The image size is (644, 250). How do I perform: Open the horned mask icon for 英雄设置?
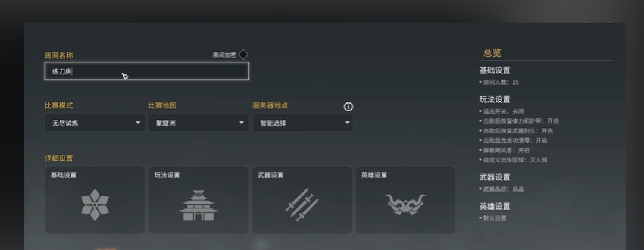[406, 204]
